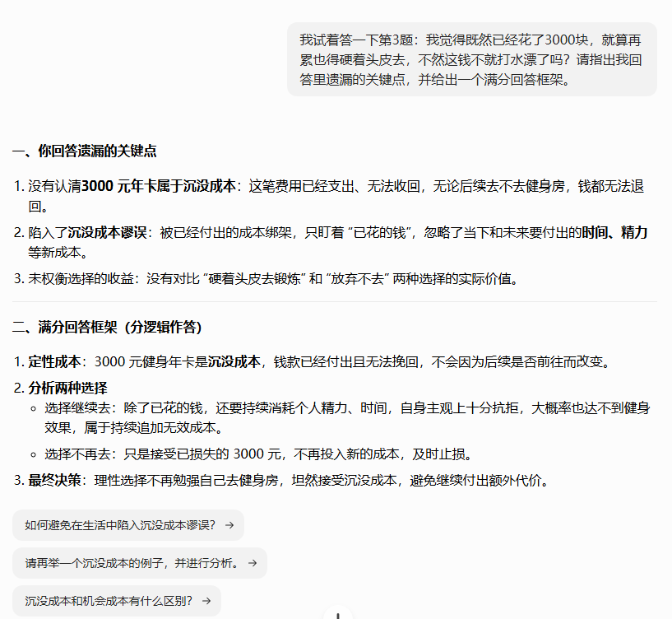Click the user message bubble about 第3题
The height and width of the screenshot is (619, 672).
[x=472, y=59]
